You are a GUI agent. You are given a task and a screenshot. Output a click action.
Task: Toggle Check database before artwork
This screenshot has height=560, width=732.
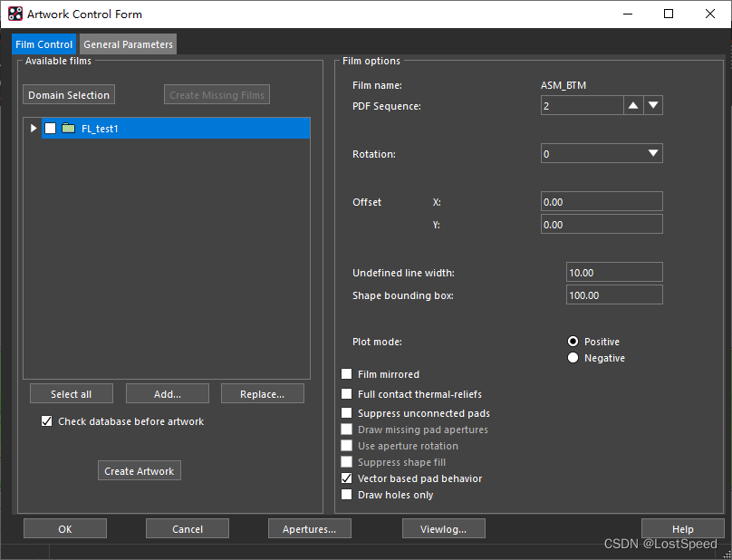coord(47,421)
